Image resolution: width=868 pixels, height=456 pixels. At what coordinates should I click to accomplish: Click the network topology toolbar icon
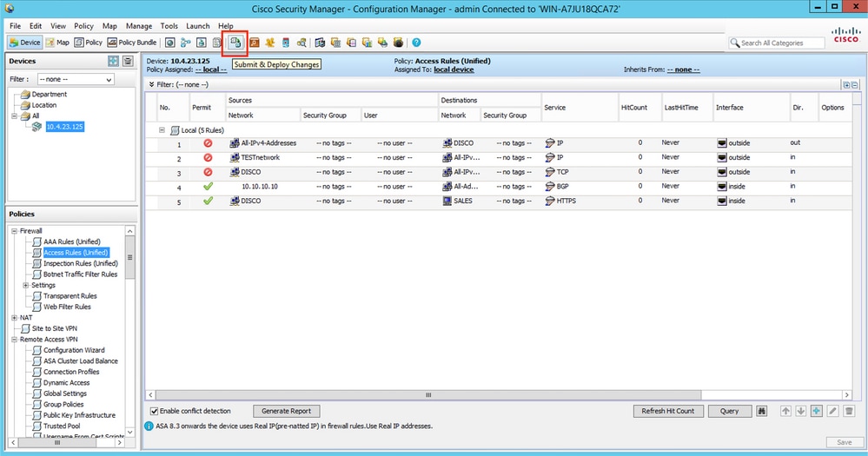click(185, 43)
